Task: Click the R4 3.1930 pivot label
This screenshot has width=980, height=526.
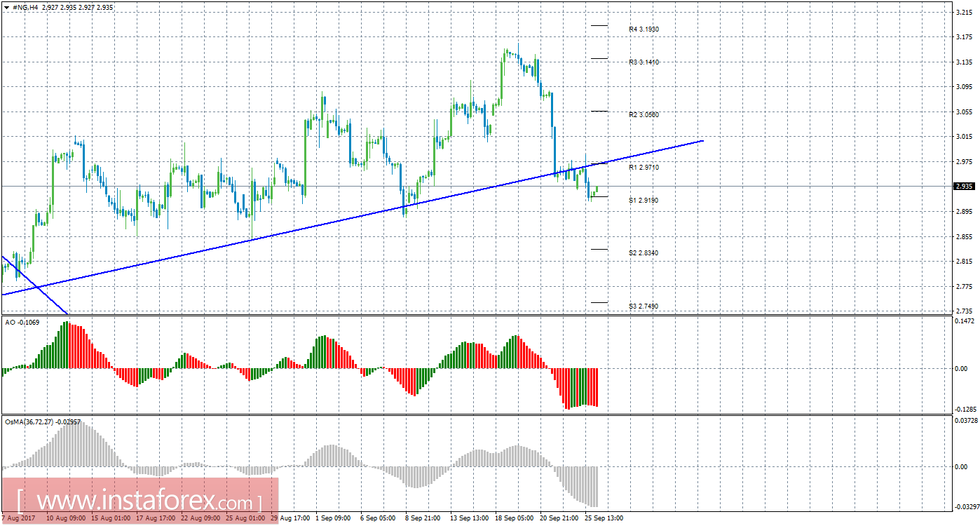Action: click(x=644, y=29)
